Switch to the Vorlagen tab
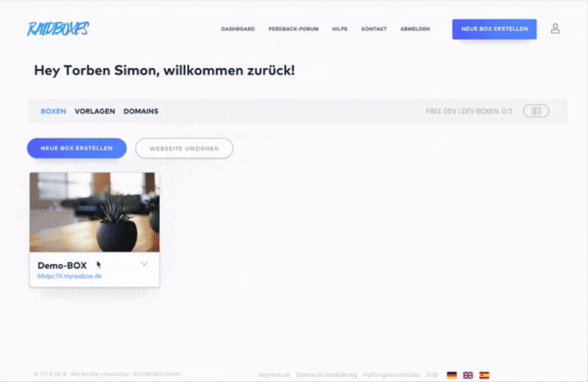 [x=95, y=111]
